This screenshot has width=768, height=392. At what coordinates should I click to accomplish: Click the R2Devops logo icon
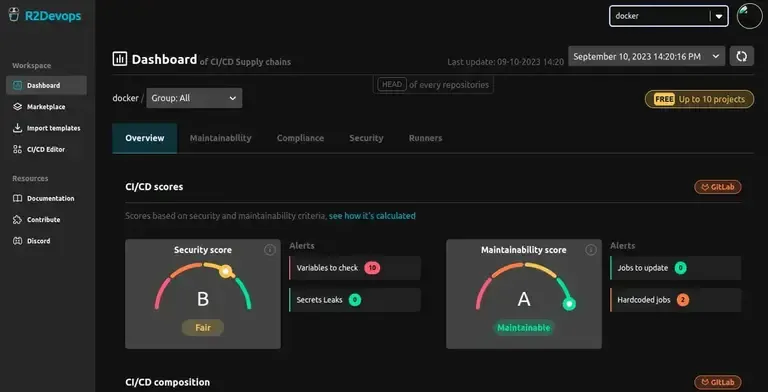(14, 15)
